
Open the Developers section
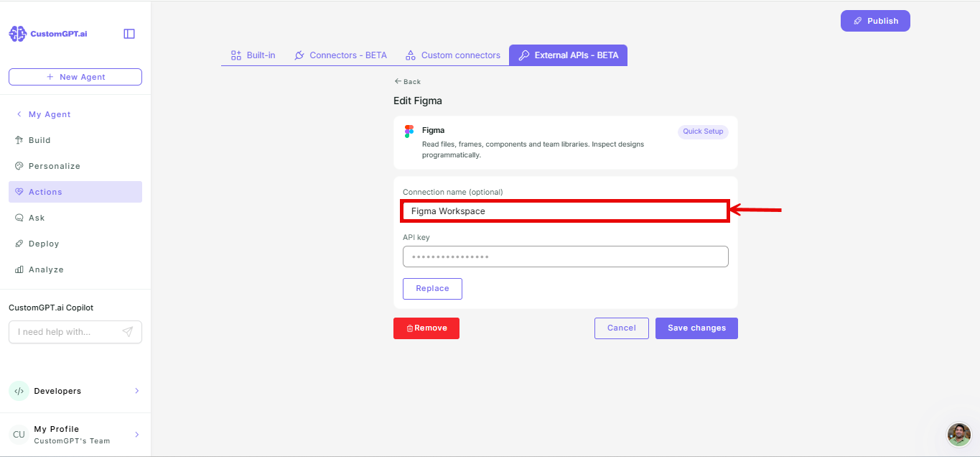click(75, 391)
